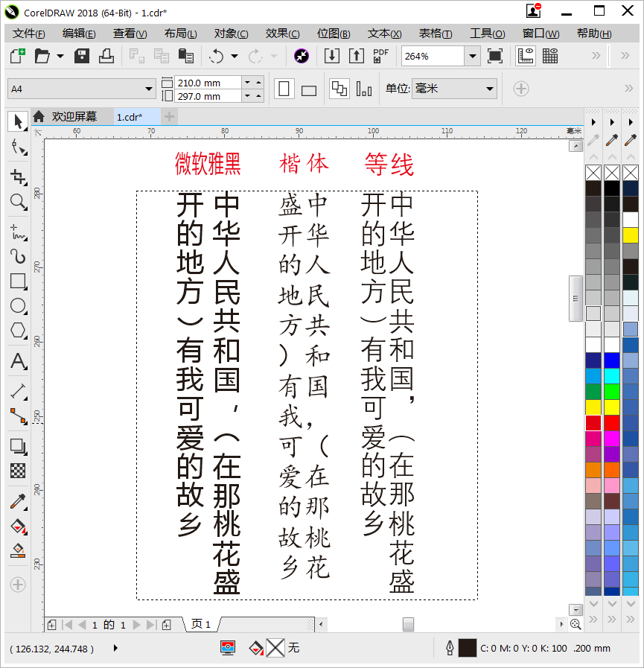Pick the red swatch in first palette

tap(593, 422)
